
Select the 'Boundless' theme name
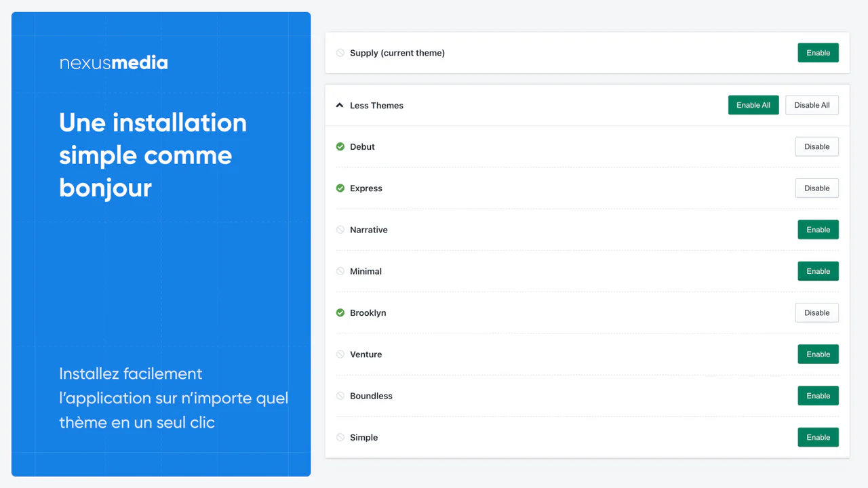coord(371,396)
